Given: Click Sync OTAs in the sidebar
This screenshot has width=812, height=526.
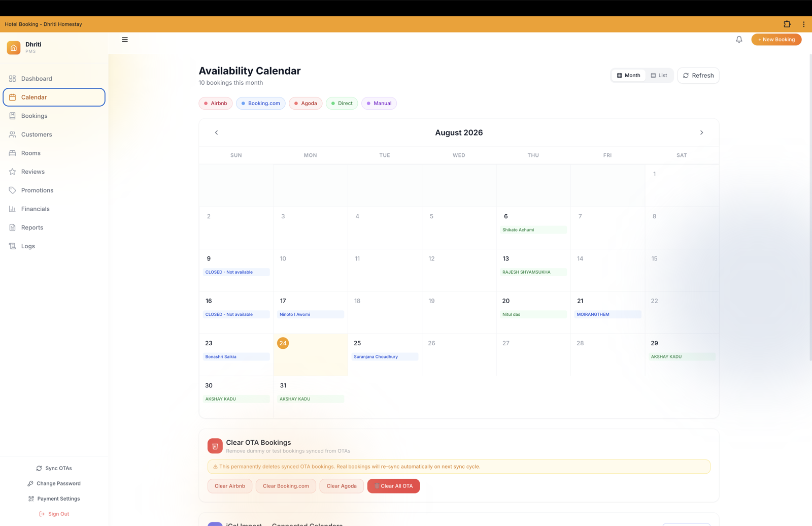Looking at the screenshot, I should 54,468.
